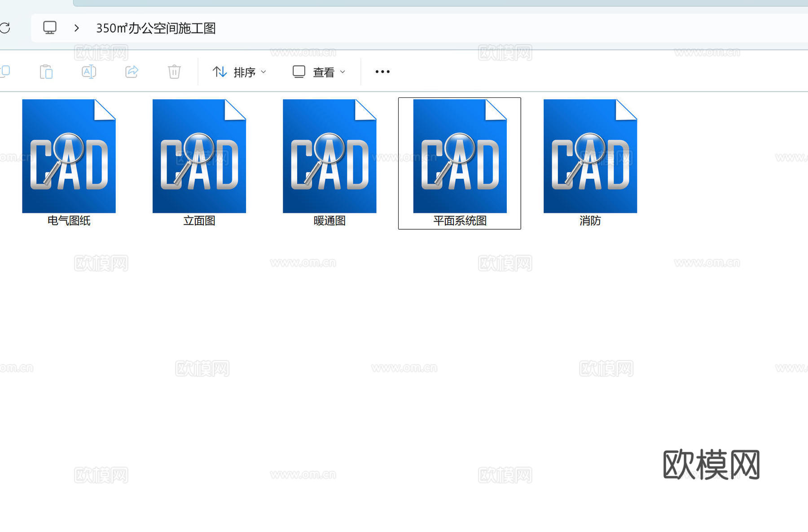Click the 平面系统图 file name label
Screen dimensions: 808x532
click(x=460, y=220)
